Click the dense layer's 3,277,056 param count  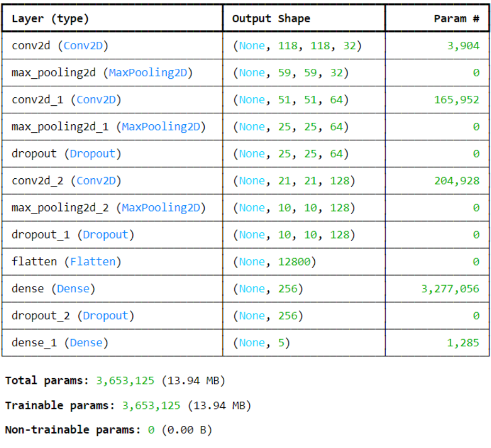click(450, 288)
